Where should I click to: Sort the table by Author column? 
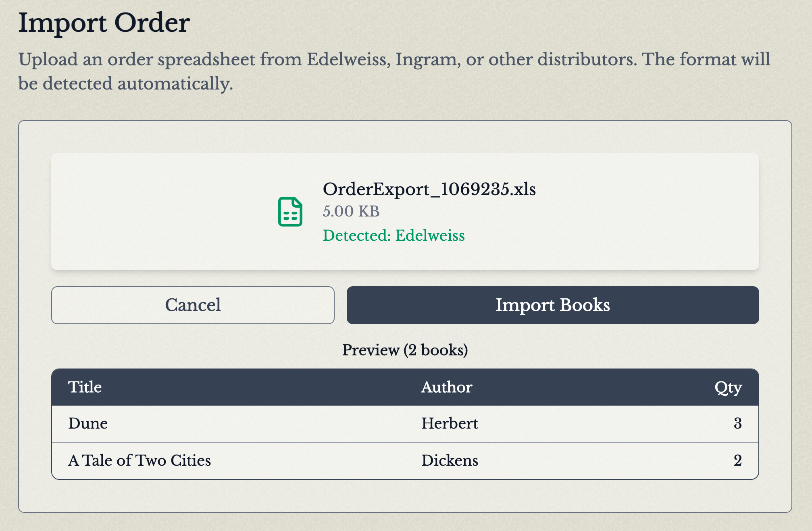click(446, 387)
